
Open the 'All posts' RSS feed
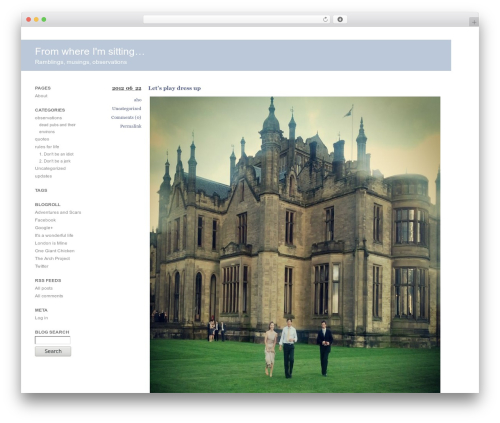click(44, 288)
